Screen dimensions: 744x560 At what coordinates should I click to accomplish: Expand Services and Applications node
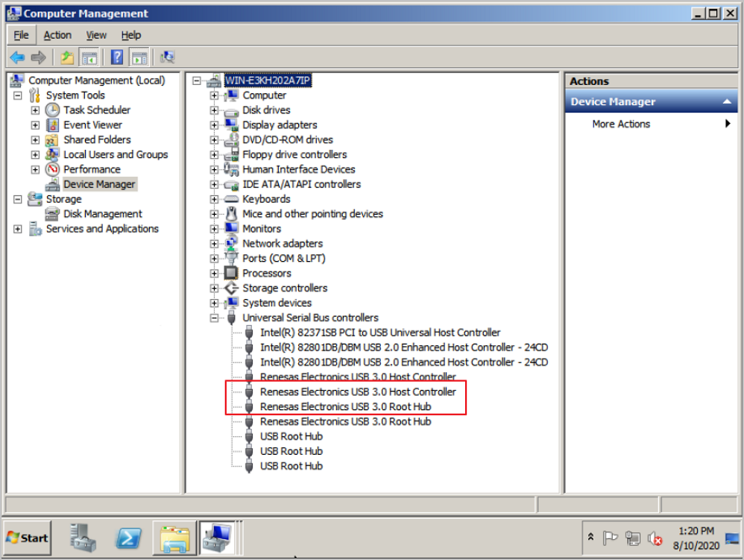tap(18, 229)
